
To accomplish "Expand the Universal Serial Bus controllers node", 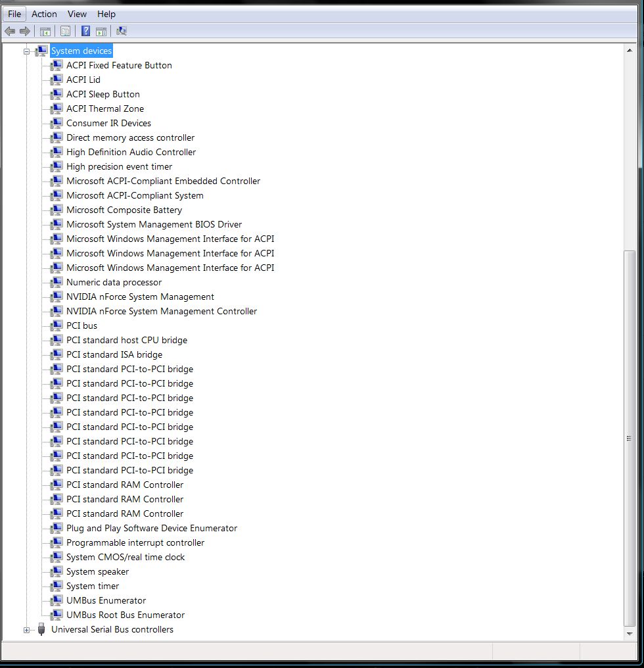I will pyautogui.click(x=26, y=630).
